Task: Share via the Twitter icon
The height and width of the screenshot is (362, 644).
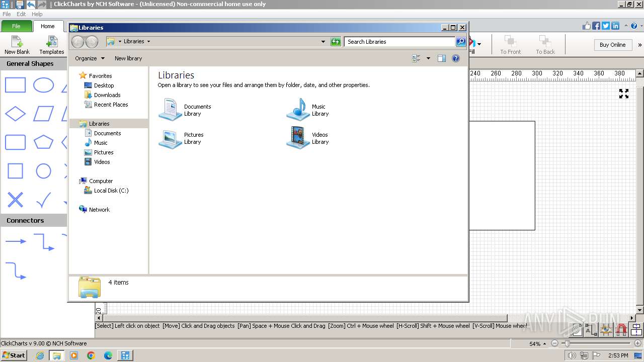Action: pyautogui.click(x=606, y=26)
